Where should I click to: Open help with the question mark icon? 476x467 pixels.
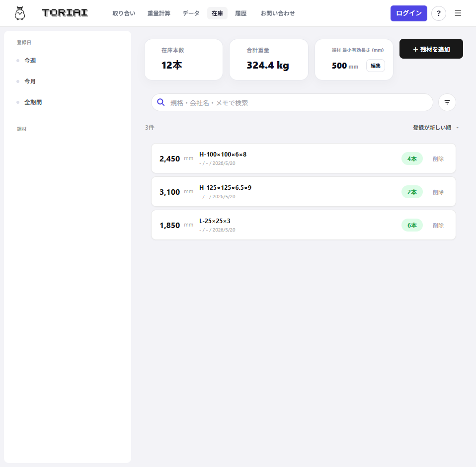click(x=438, y=13)
